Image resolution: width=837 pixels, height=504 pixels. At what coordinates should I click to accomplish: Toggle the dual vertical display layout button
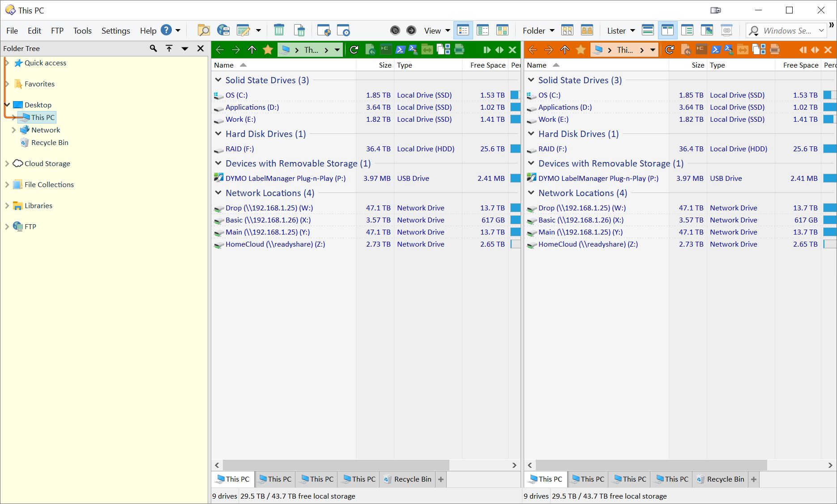click(x=667, y=30)
